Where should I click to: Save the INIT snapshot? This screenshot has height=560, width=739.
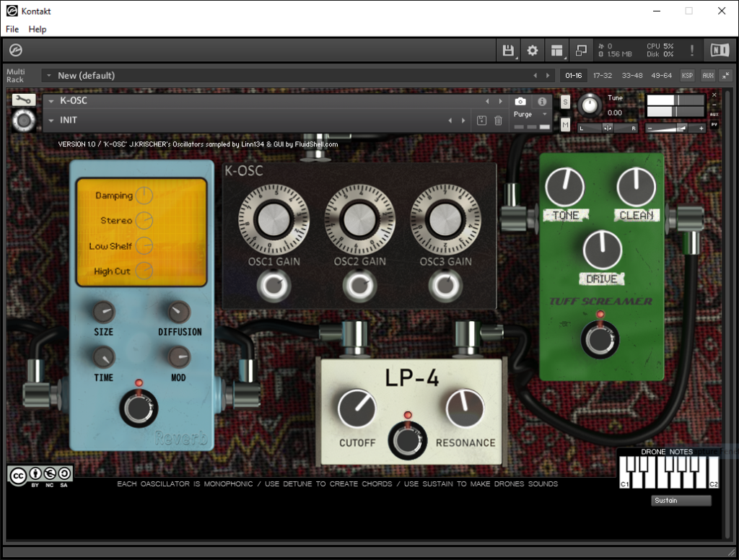tap(481, 121)
